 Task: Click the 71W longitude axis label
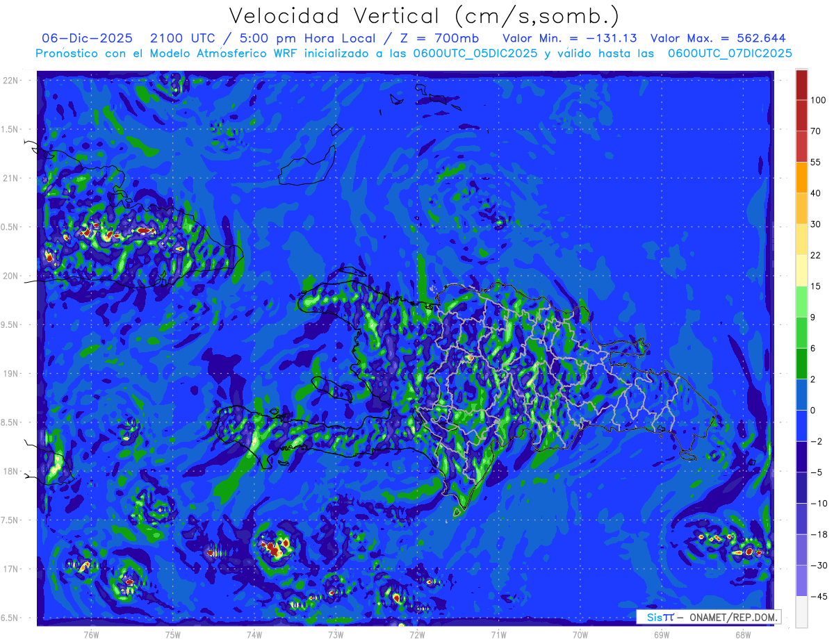coord(498,634)
